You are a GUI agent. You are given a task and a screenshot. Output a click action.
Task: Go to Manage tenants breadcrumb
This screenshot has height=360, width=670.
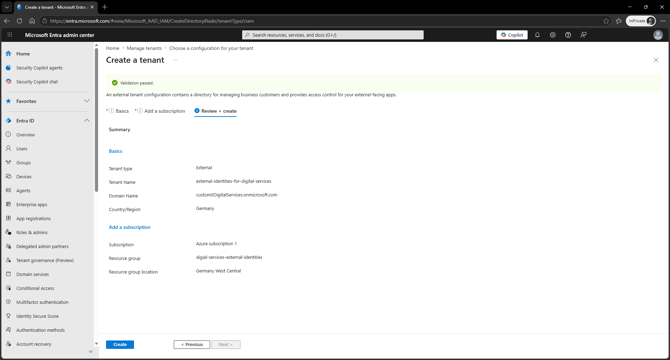tap(144, 48)
